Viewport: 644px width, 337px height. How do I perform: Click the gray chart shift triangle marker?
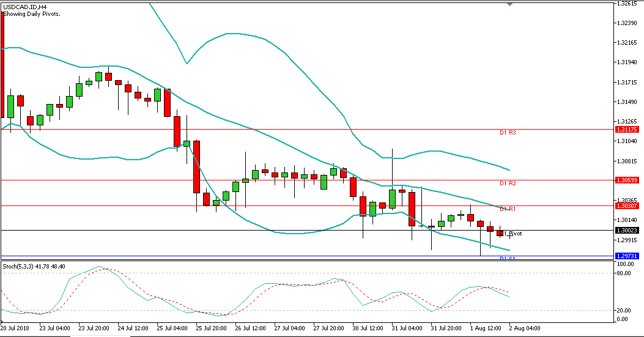(509, 4)
